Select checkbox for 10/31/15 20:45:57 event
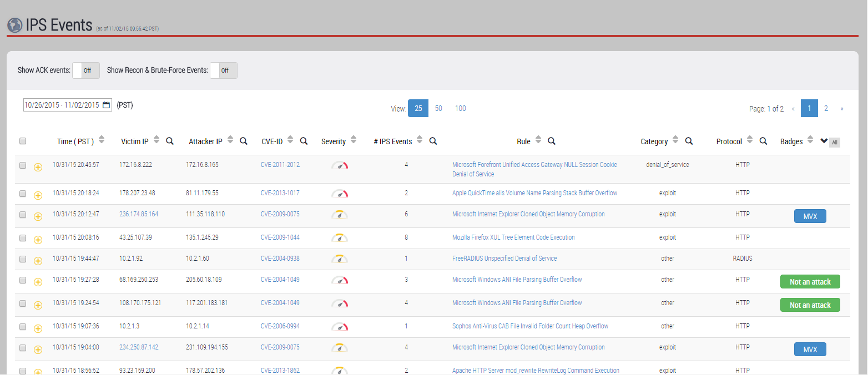Image resolution: width=868 pixels, height=375 pixels. 23,165
